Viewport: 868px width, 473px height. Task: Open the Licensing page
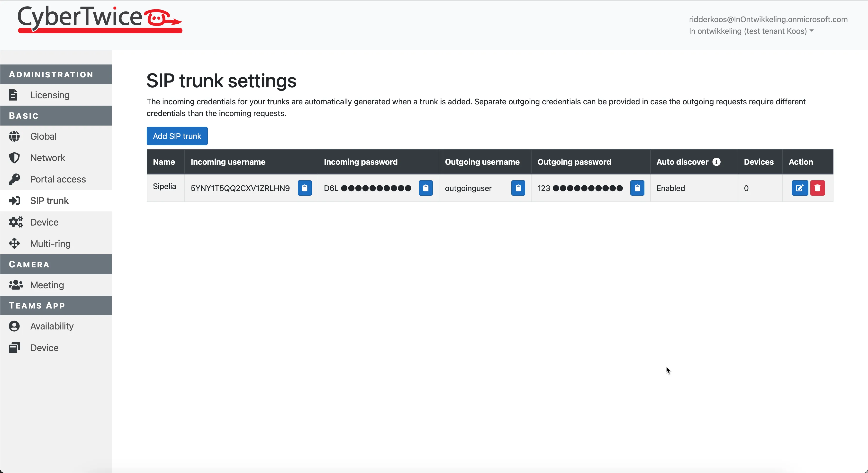56,95
